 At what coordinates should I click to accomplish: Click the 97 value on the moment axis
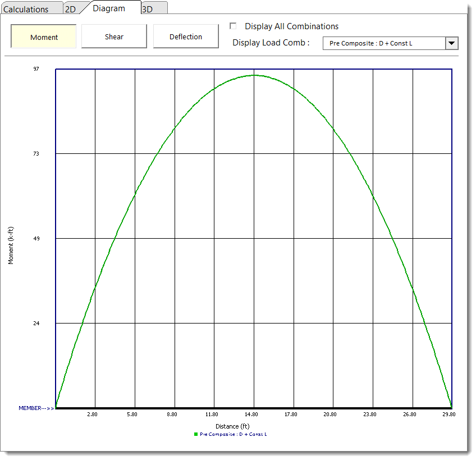coord(36,69)
